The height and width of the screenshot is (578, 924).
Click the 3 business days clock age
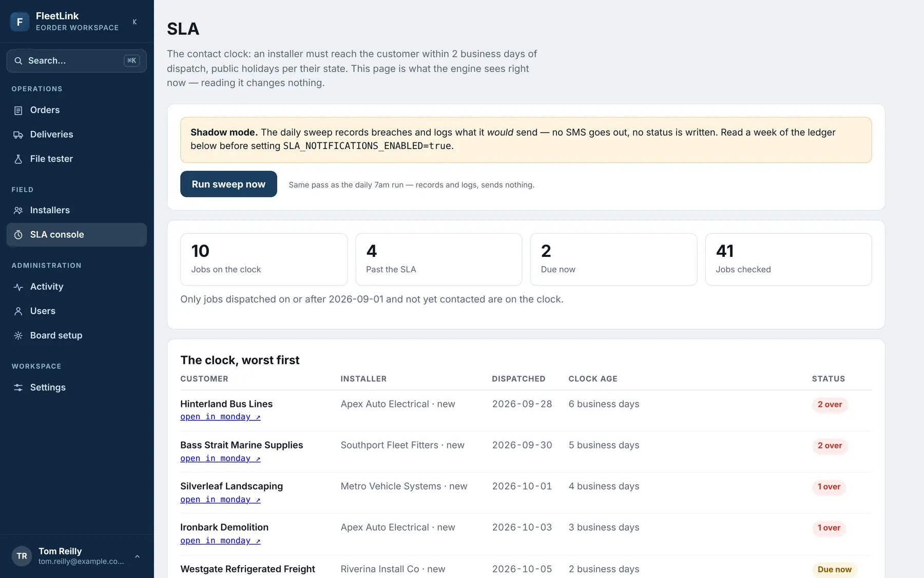coord(604,527)
